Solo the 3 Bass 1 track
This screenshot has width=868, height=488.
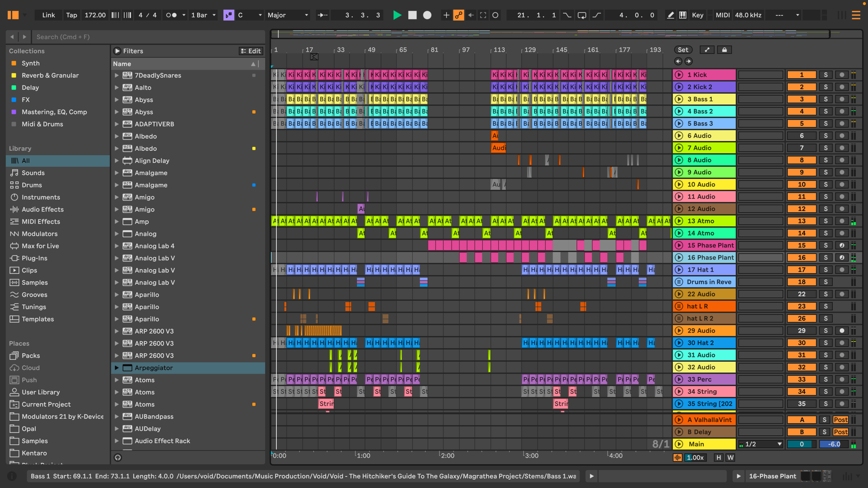(x=826, y=99)
